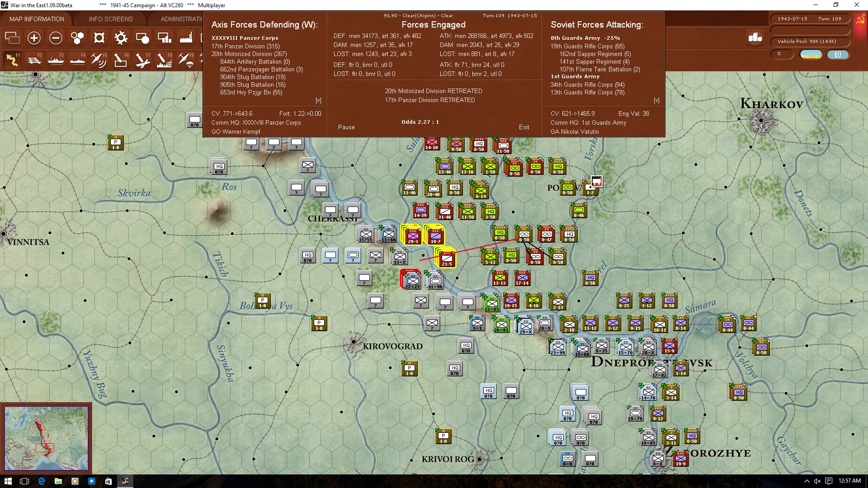The height and width of the screenshot is (488, 868).
Task: Toggle the preferences gear icon
Action: coord(121,38)
